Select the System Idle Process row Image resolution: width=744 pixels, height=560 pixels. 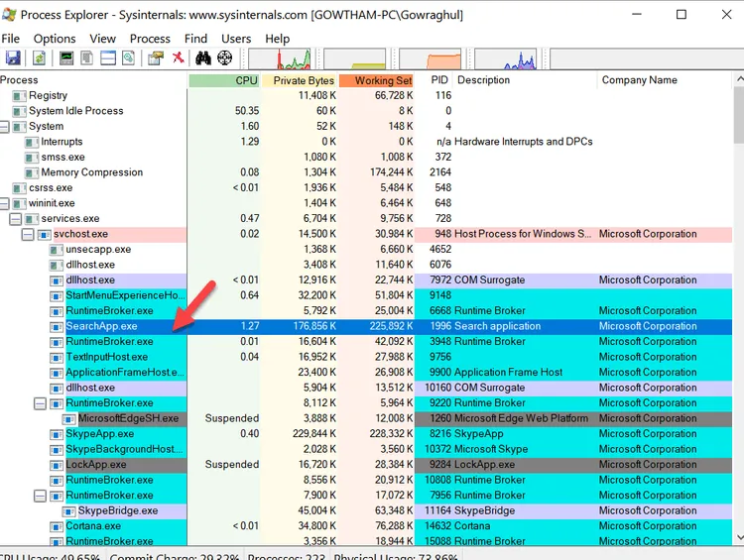366,111
